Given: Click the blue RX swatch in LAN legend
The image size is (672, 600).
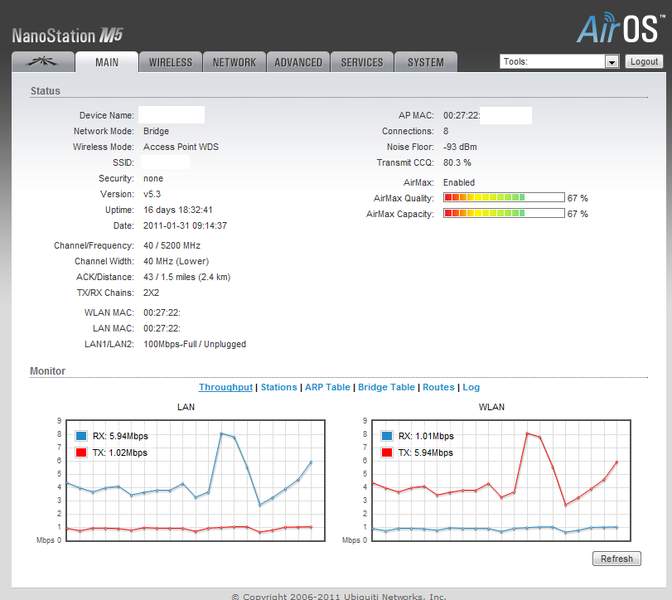Looking at the screenshot, I should [x=81, y=436].
